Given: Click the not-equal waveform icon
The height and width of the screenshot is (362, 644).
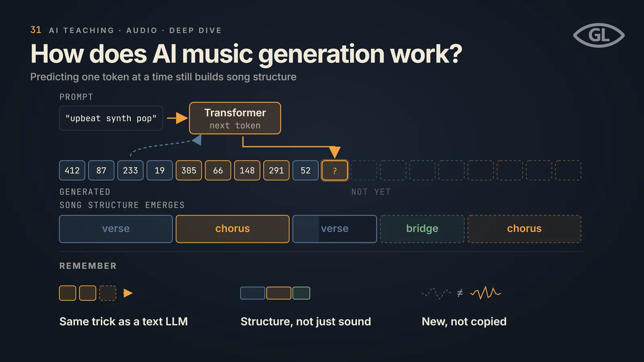Looking at the screenshot, I should point(461,293).
